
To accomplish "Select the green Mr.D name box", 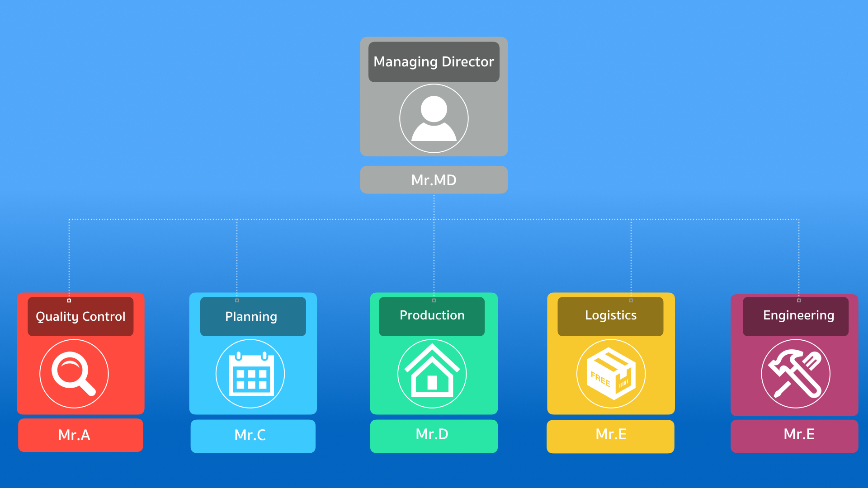I will pos(434,436).
